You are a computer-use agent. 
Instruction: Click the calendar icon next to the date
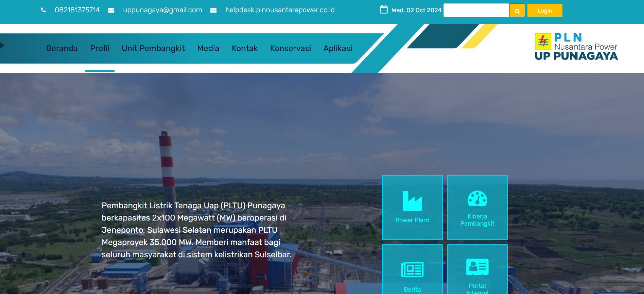pyautogui.click(x=384, y=10)
